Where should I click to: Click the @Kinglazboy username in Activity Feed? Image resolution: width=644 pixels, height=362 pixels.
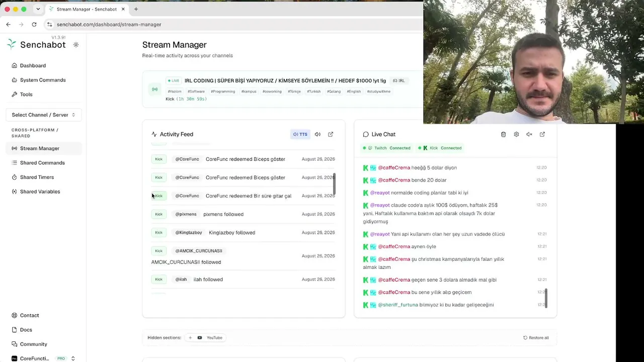(189, 232)
